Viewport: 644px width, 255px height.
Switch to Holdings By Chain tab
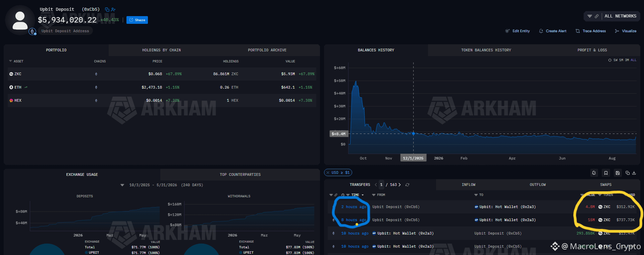coord(161,50)
